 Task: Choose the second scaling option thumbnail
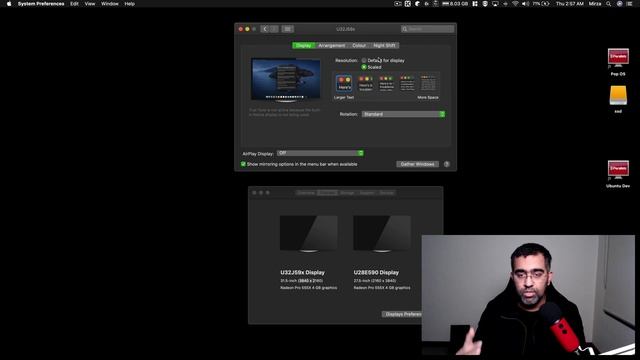[365, 83]
